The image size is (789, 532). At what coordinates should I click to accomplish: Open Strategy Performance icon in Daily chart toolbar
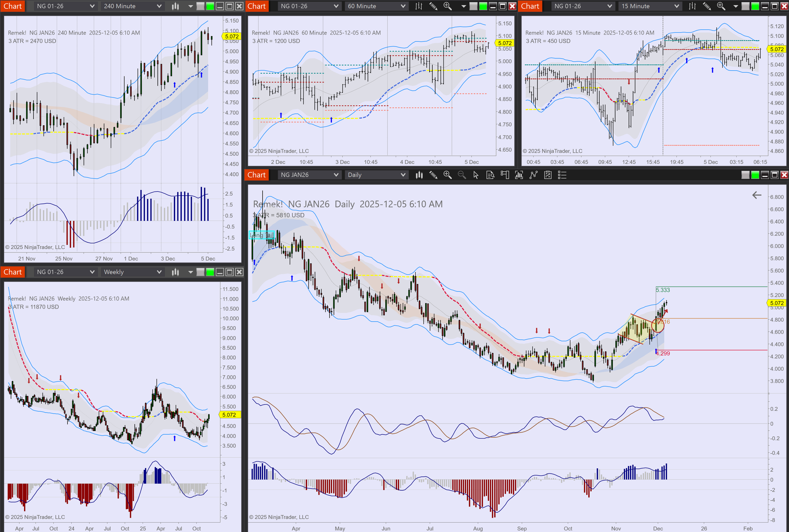click(548, 175)
